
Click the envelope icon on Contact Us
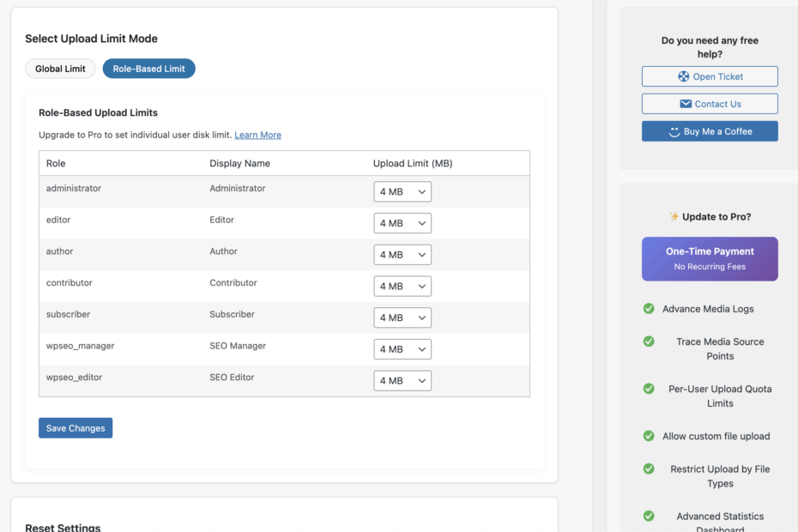point(686,104)
